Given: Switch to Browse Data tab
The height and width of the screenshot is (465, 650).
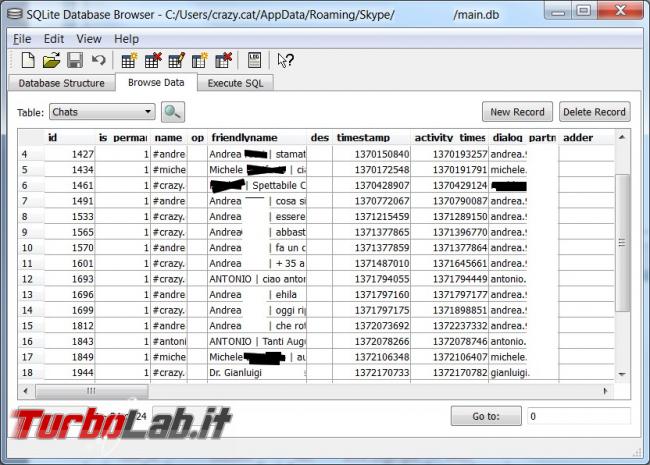Looking at the screenshot, I should 156,82.
